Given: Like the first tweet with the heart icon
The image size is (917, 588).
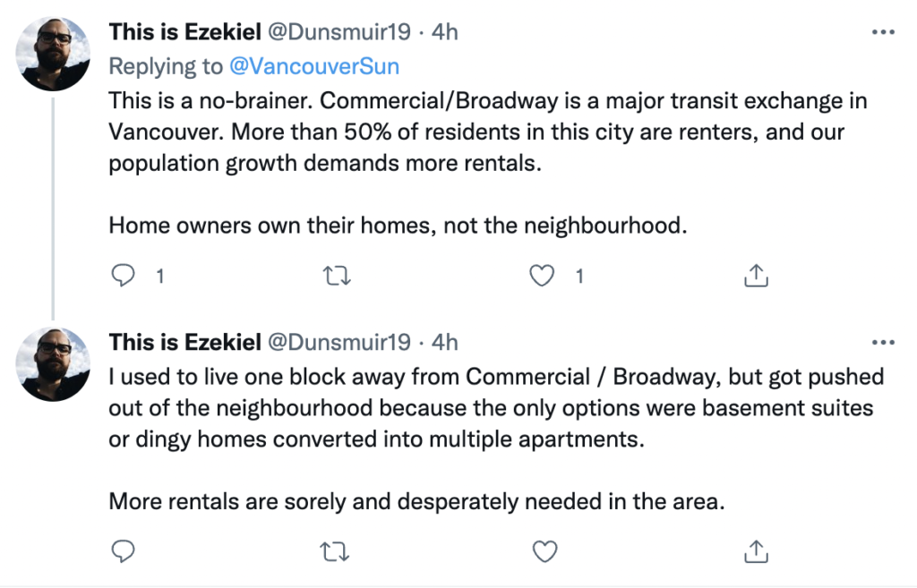Looking at the screenshot, I should point(542,276).
